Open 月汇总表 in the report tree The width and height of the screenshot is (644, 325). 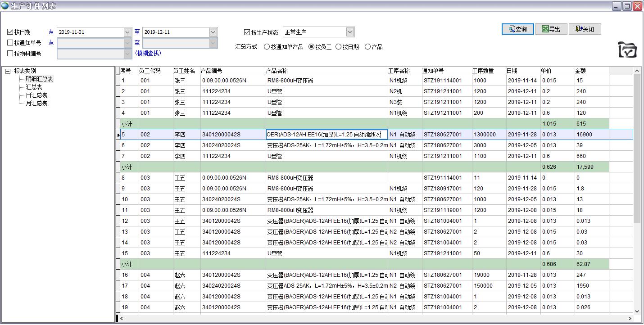(x=36, y=103)
